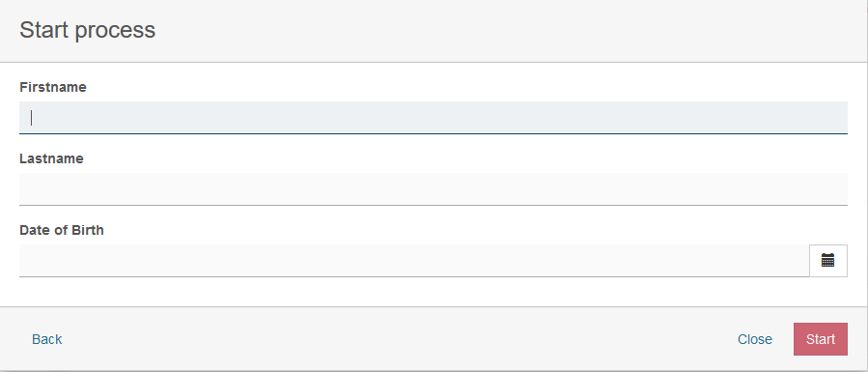This screenshot has height=372, width=868.
Task: Place the cursor at the text caret in Firstname
Action: pos(32,117)
